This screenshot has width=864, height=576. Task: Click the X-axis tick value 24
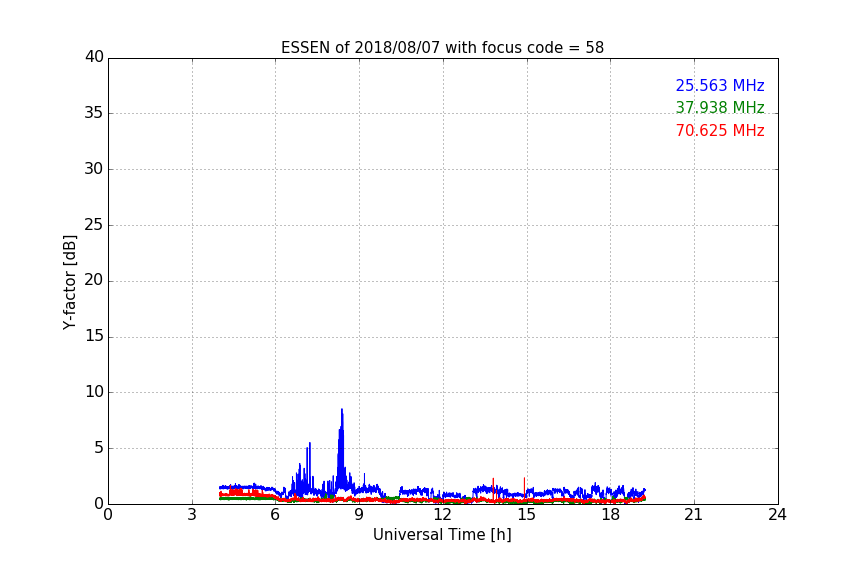pos(778,515)
